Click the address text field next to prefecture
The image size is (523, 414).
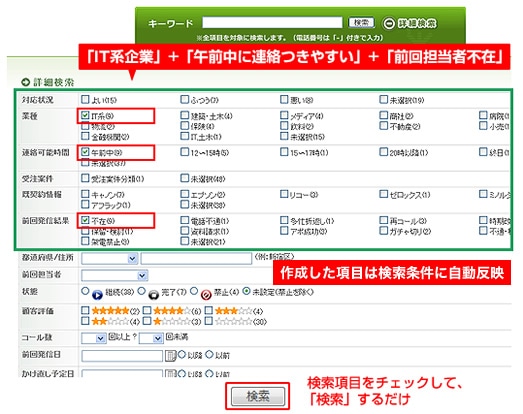pos(196,259)
